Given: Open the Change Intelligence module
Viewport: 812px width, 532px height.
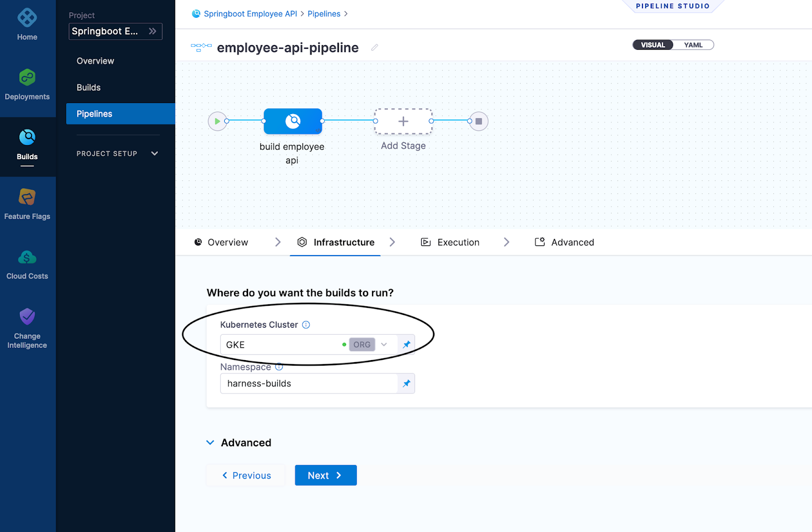Looking at the screenshot, I should tap(27, 328).
